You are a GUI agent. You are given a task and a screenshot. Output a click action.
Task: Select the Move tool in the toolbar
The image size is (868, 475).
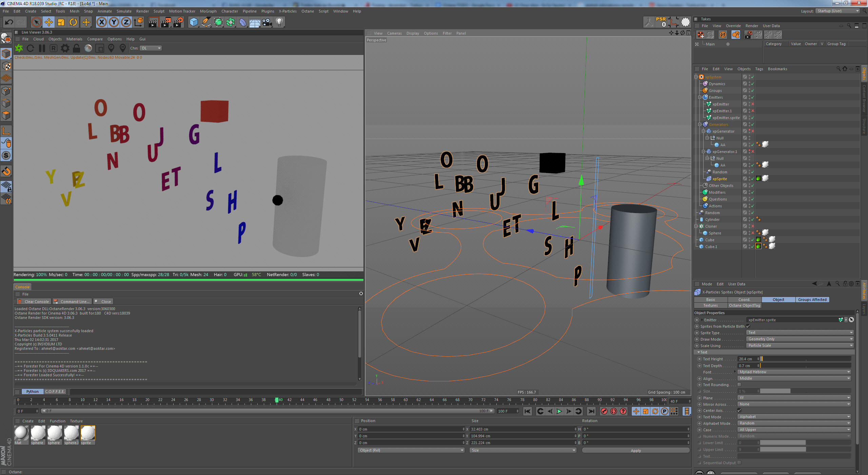point(48,22)
